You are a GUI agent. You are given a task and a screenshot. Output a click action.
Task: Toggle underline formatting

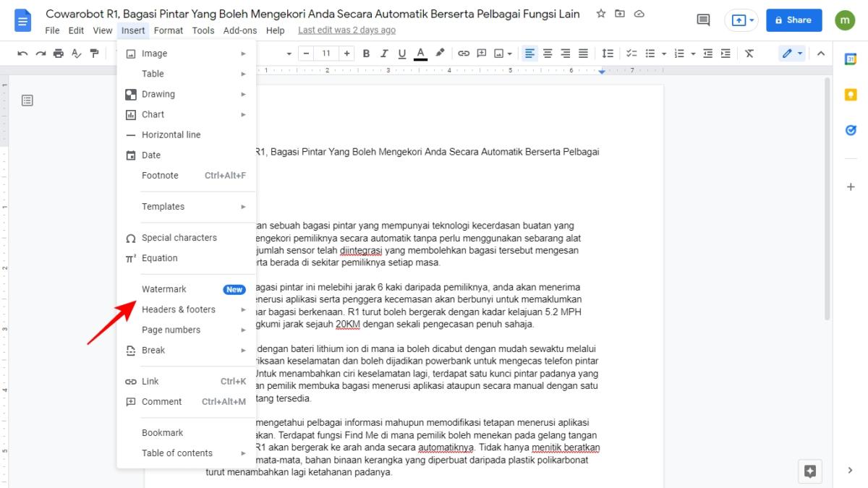402,53
